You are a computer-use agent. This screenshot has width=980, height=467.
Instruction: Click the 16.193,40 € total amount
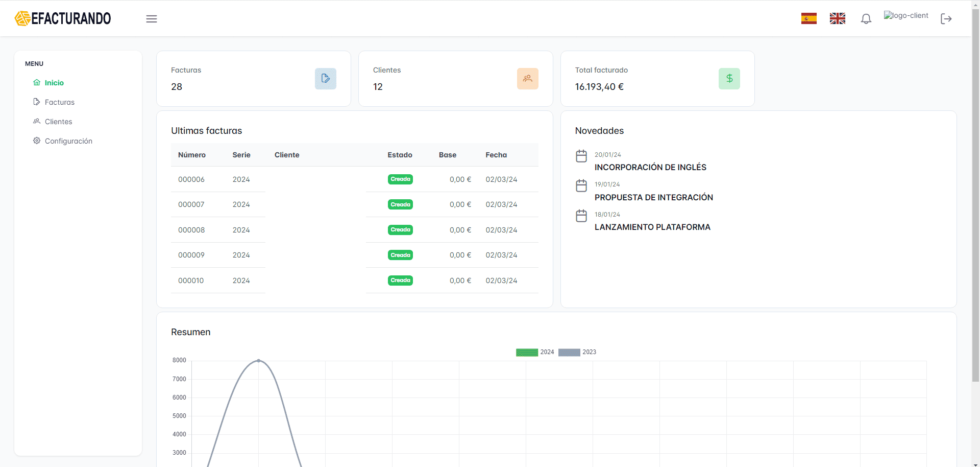[x=599, y=87]
